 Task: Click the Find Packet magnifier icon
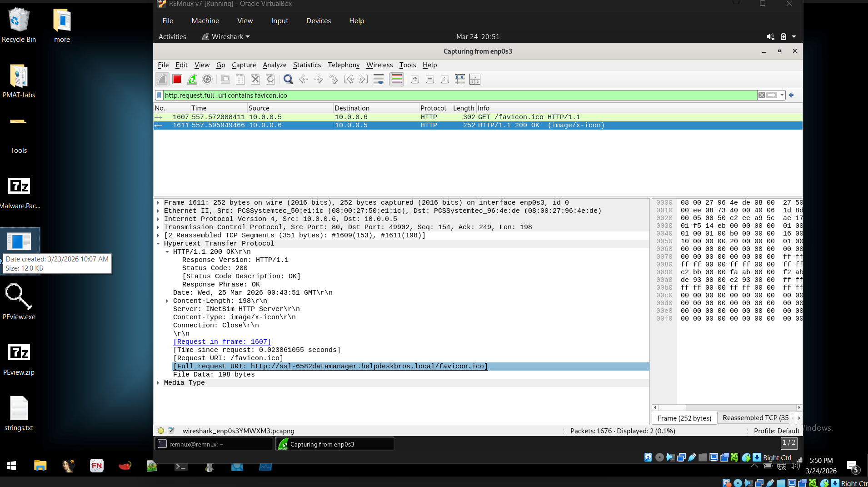click(288, 80)
